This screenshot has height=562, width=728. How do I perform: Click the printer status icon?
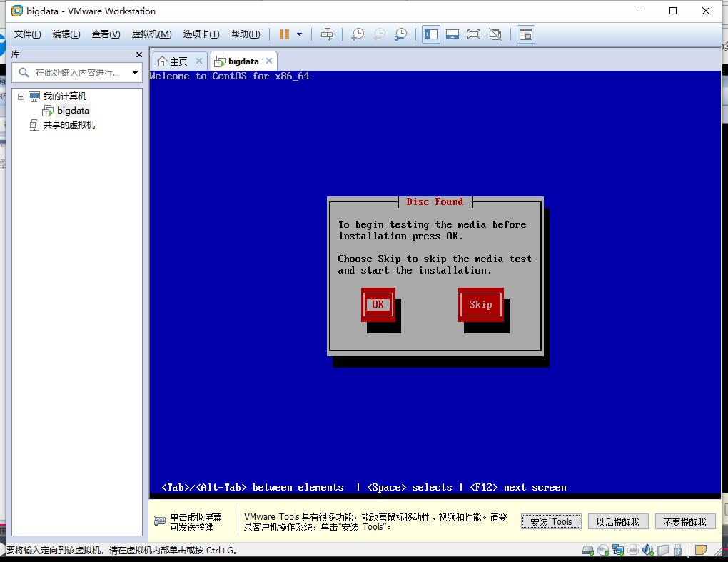[x=633, y=551]
